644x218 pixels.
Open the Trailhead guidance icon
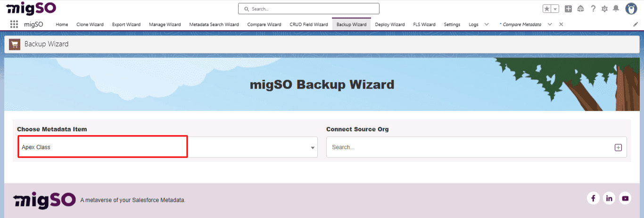coord(581,9)
